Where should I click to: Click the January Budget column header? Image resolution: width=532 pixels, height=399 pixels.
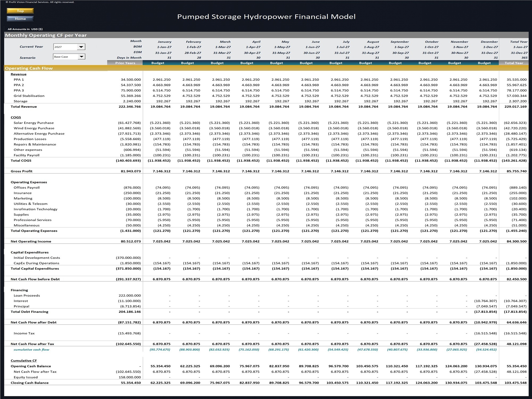tap(158, 63)
